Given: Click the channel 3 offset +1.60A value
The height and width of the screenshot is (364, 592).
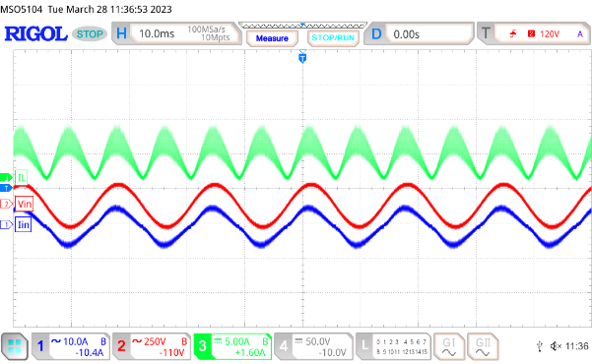Looking at the screenshot, I should tap(250, 352).
